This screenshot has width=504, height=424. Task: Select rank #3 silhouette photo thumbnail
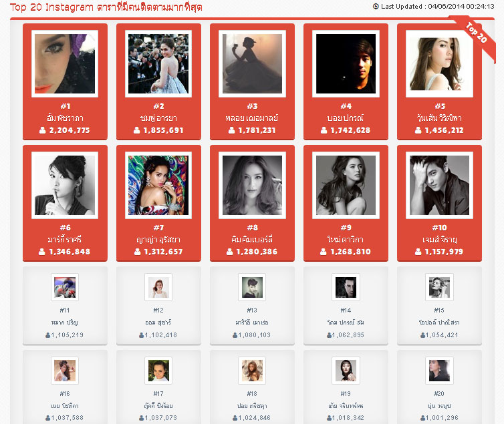coord(252,63)
